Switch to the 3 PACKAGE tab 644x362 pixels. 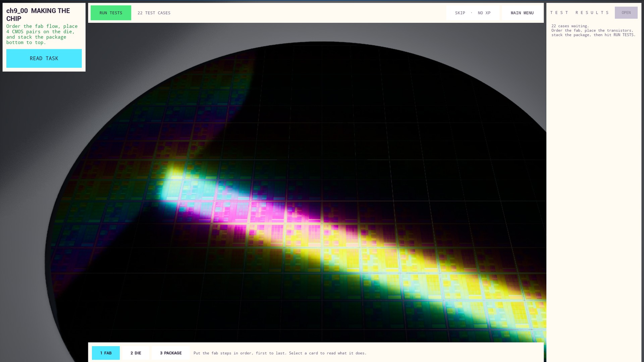171,353
